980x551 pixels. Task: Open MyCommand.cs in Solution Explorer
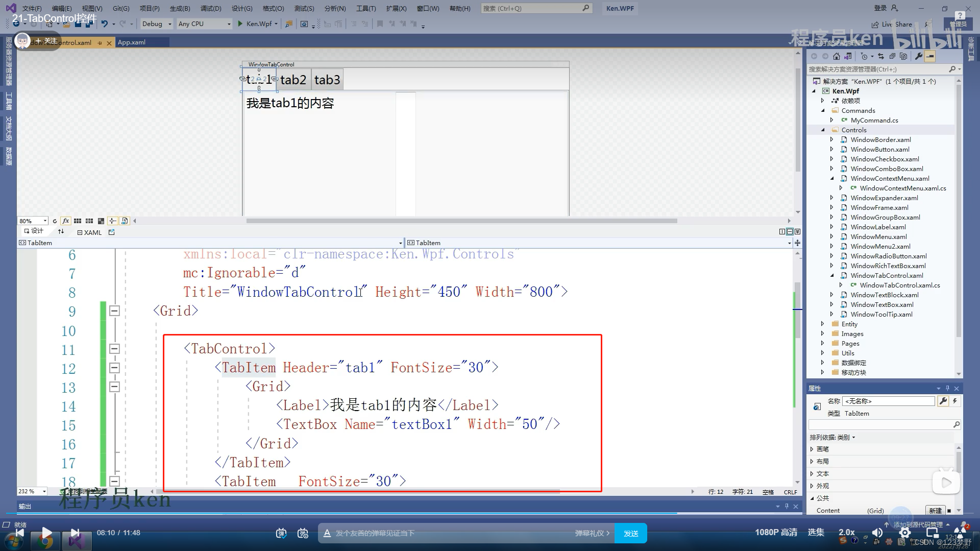(x=874, y=121)
